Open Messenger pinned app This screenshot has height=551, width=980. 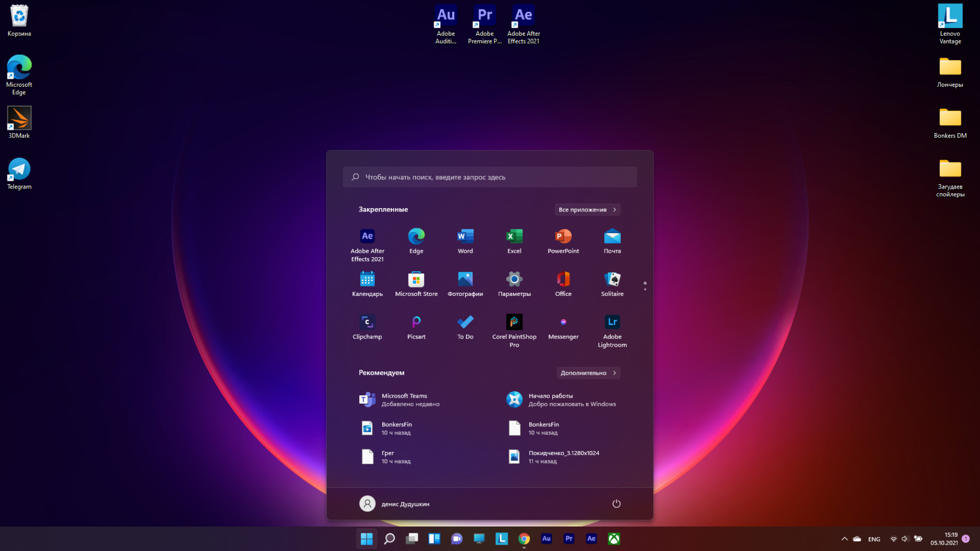click(x=563, y=327)
